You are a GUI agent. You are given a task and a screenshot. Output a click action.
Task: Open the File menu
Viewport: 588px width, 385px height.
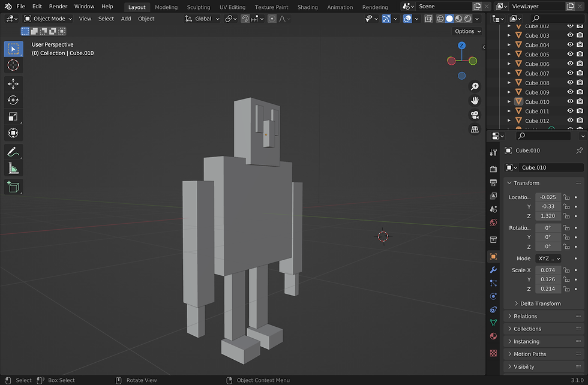coord(21,7)
